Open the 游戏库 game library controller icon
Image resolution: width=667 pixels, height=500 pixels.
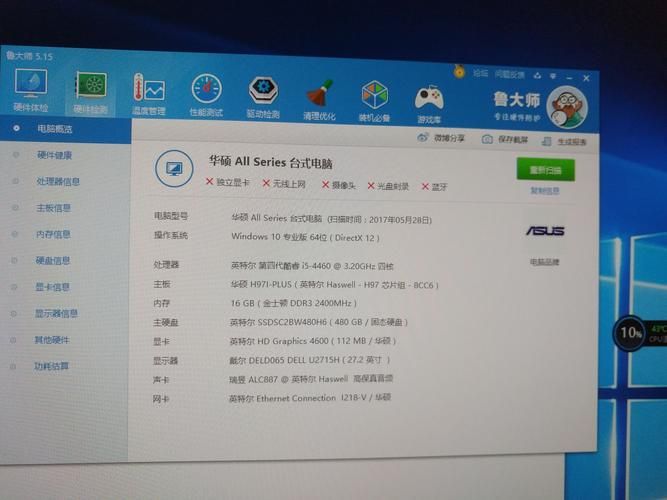pyautogui.click(x=429, y=103)
